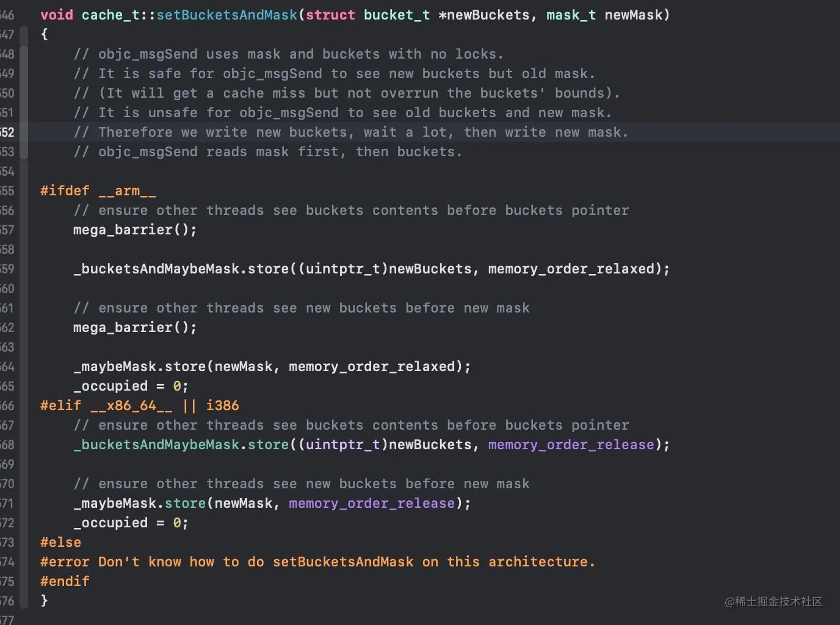
Task: Click the '#ifdef __arm__' directive
Action: pos(98,190)
